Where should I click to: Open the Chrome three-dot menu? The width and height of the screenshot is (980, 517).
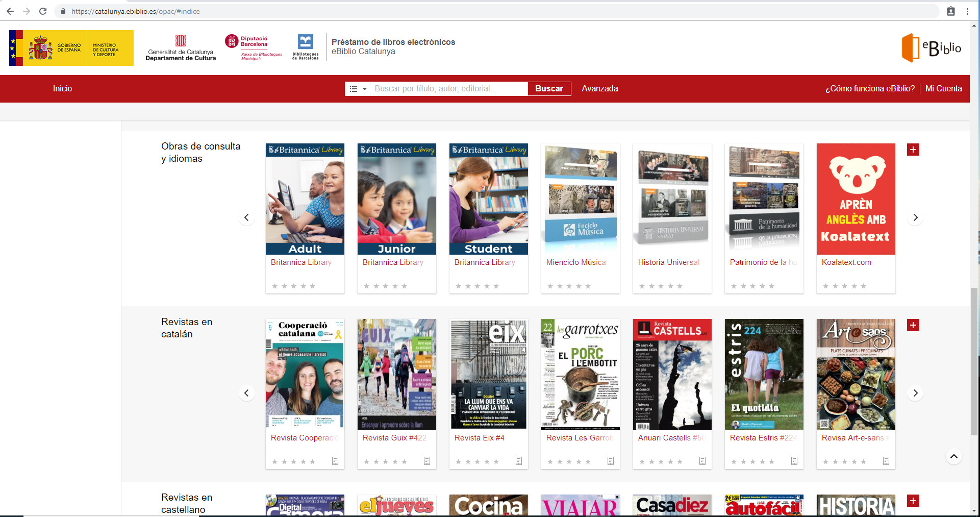pos(967,11)
